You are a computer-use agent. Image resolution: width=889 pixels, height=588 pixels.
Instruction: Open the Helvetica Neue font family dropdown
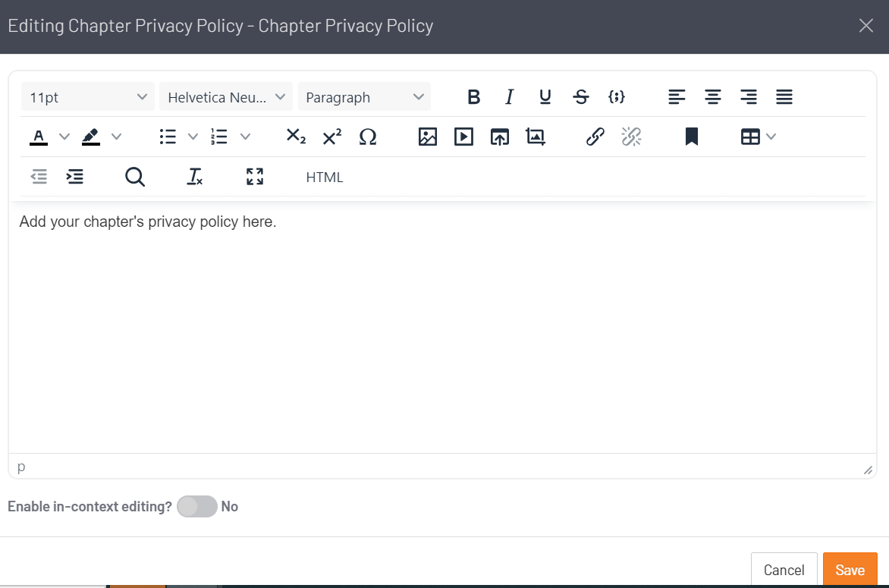tap(225, 97)
